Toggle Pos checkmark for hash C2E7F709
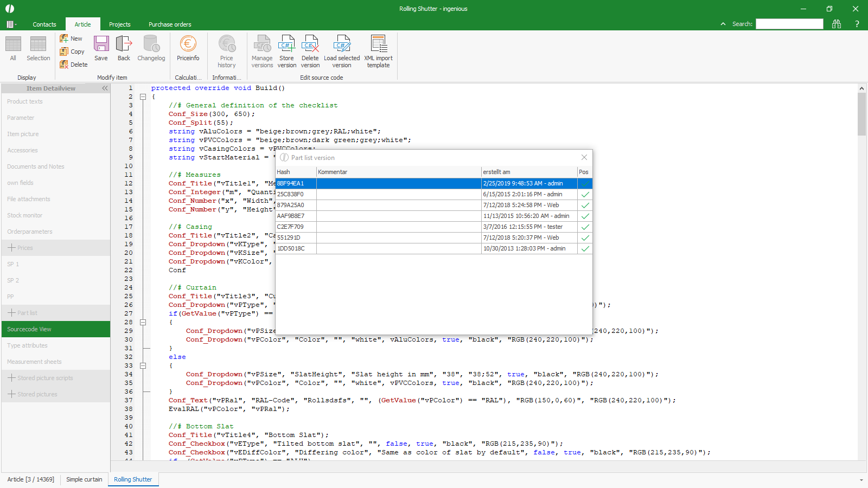868x488 pixels. coord(585,227)
